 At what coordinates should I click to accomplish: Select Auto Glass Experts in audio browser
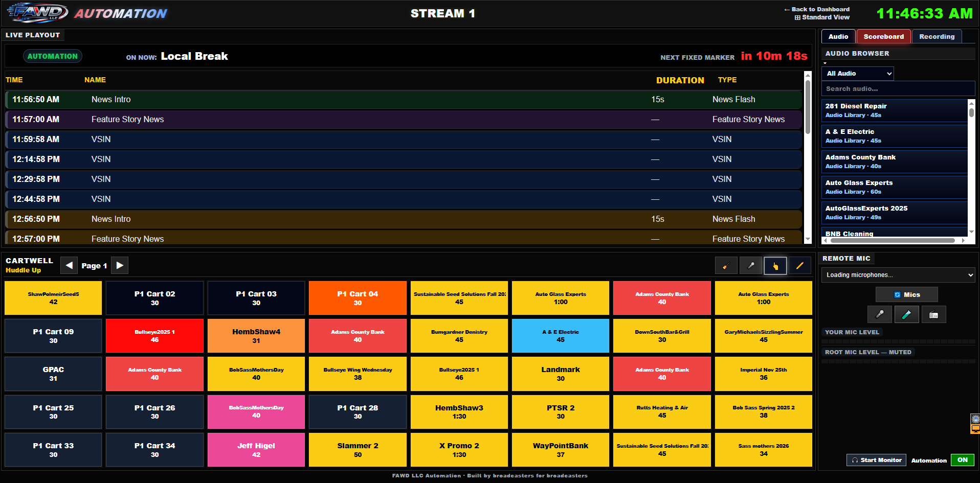pyautogui.click(x=895, y=187)
